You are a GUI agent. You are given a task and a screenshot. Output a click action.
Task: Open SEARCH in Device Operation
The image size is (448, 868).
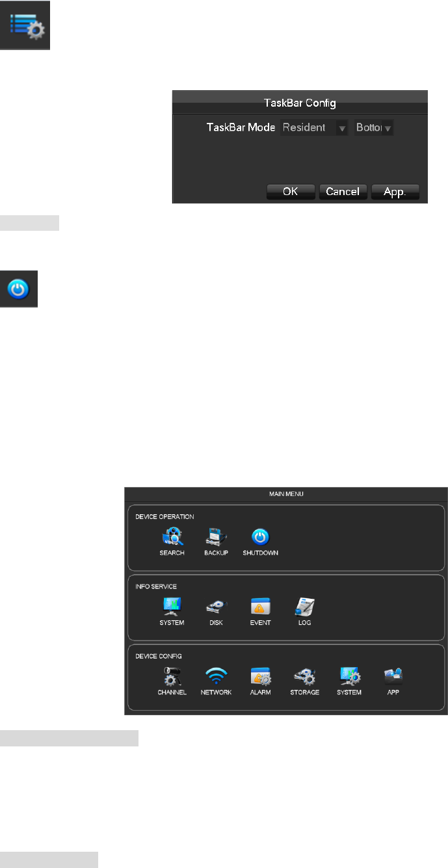pos(172,542)
